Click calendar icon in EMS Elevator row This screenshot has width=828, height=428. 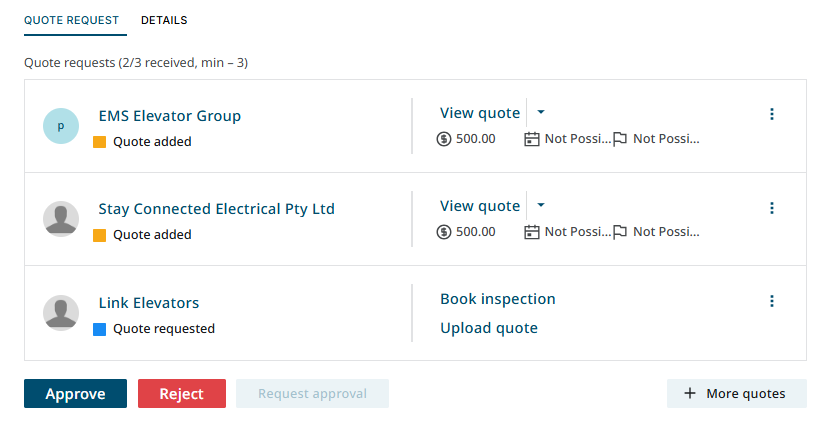[x=532, y=139]
